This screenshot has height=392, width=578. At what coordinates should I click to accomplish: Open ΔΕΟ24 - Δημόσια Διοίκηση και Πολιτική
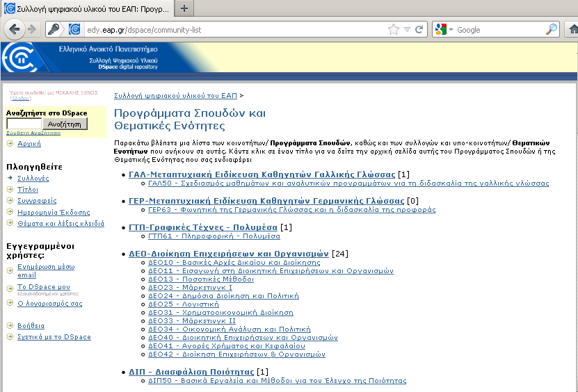[223, 296]
